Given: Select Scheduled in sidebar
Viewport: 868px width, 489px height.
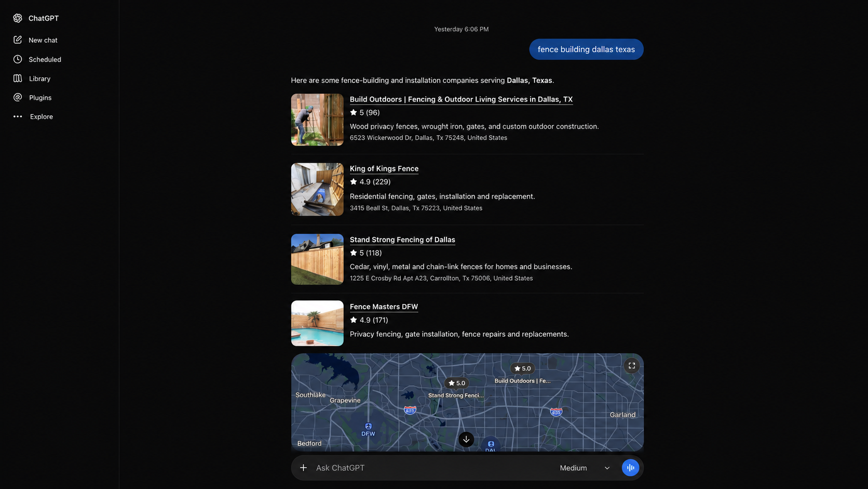Looking at the screenshot, I should pyautogui.click(x=45, y=59).
